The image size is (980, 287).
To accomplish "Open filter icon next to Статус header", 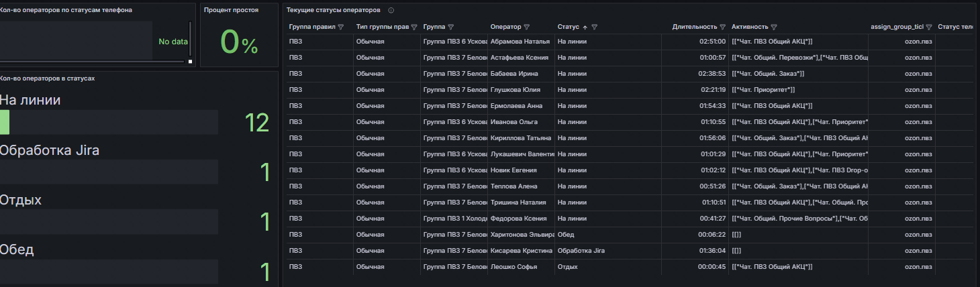I will pos(595,27).
